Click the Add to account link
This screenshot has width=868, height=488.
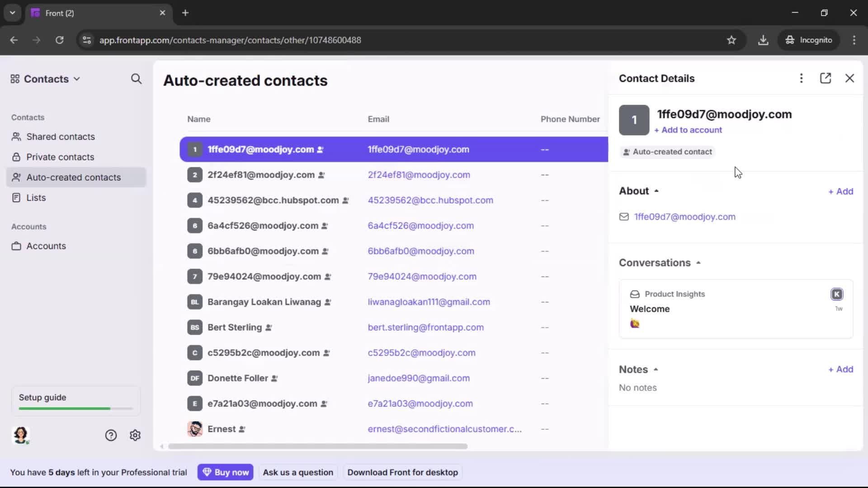click(689, 130)
